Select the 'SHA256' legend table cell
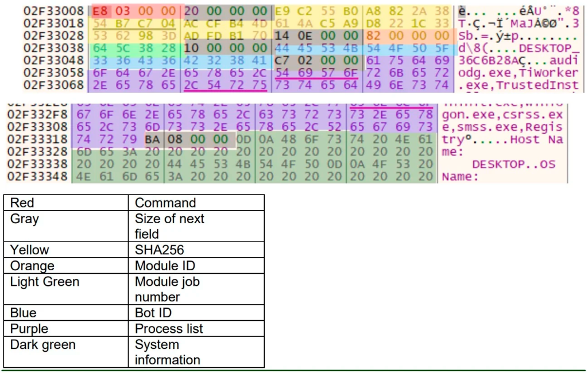Viewport: 588px width, 373px height. pyautogui.click(x=157, y=250)
